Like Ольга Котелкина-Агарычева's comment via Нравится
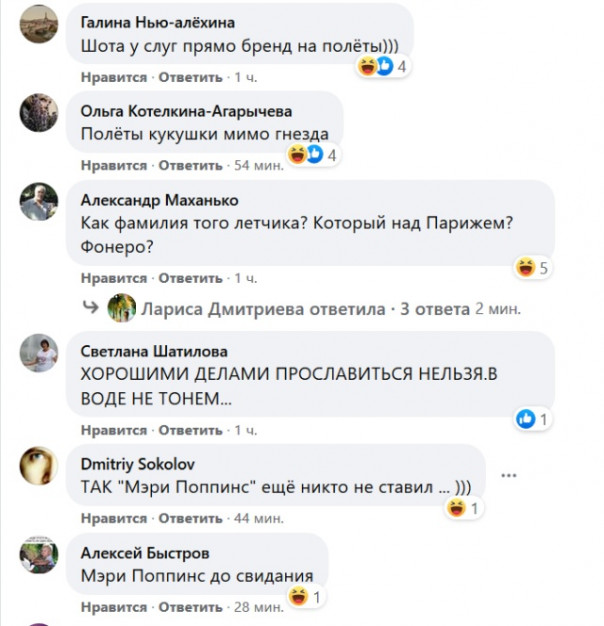Image resolution: width=604 pixels, height=626 pixels. pyautogui.click(x=114, y=165)
